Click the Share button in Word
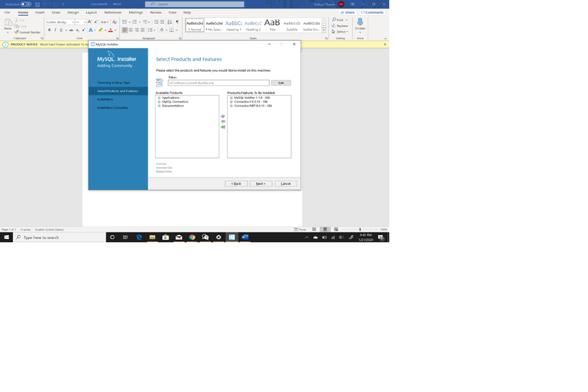 tap(347, 13)
